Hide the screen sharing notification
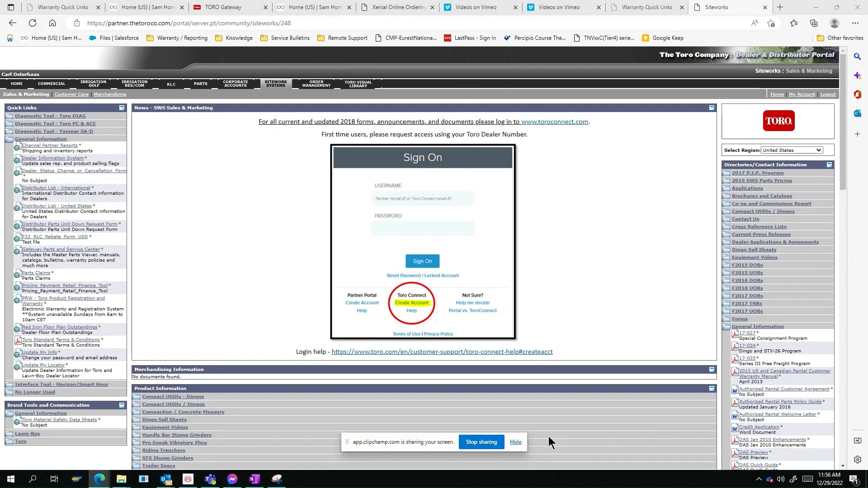 click(x=515, y=442)
